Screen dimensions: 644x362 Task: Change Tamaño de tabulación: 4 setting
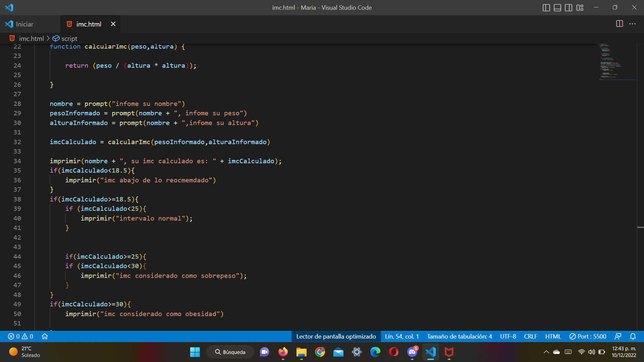(x=460, y=336)
